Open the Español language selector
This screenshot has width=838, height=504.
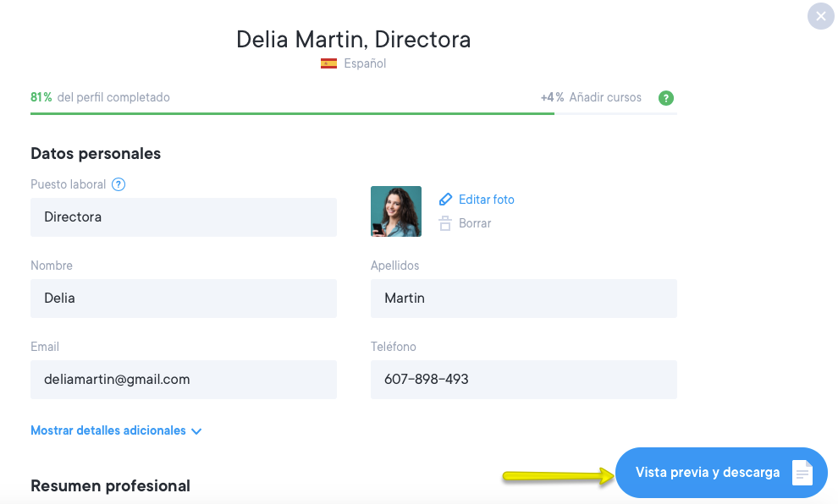point(365,63)
